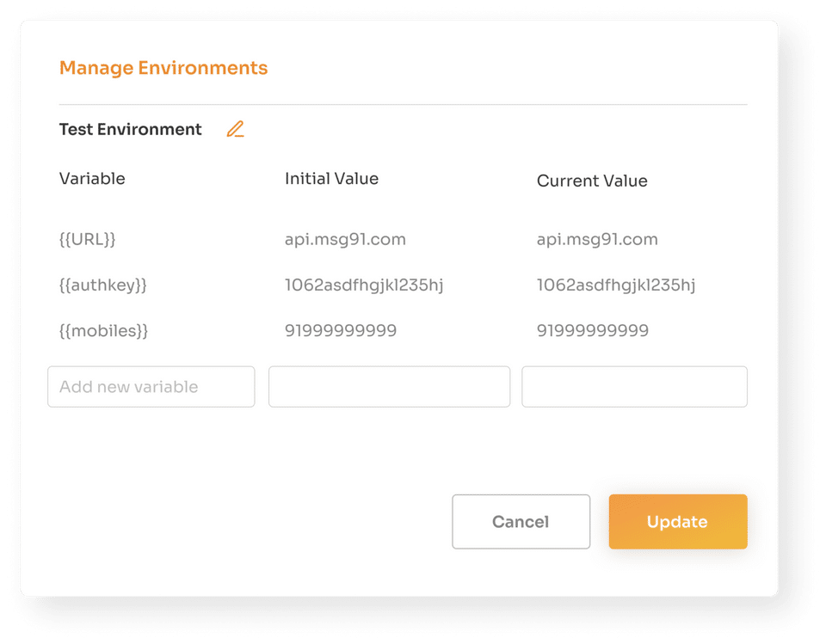The height and width of the screenshot is (644, 826).
Task: Click current value 1062asdfhgjkl235hj
Action: pos(616,285)
